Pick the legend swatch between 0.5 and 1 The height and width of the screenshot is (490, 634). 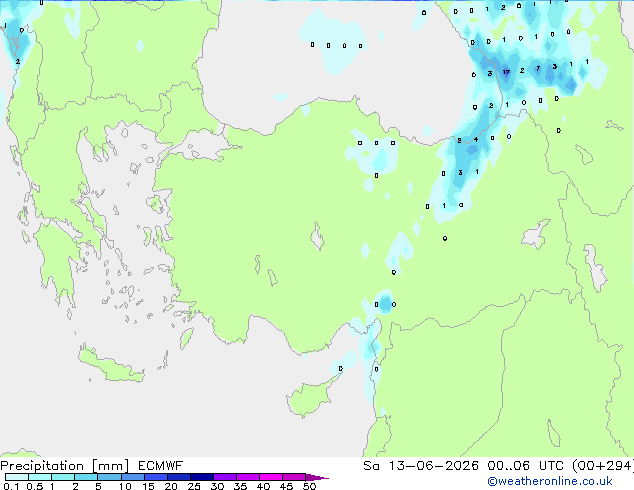[x=40, y=477]
